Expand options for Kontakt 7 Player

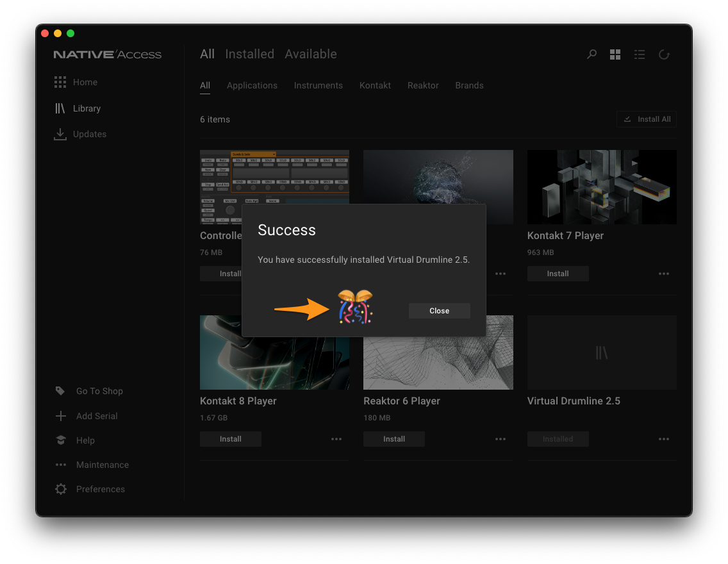[664, 274]
